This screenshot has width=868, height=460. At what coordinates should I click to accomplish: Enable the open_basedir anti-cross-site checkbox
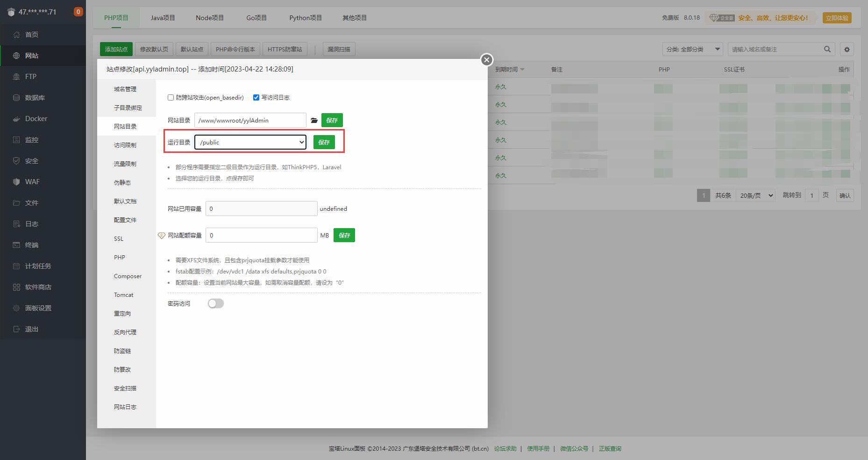(x=171, y=98)
